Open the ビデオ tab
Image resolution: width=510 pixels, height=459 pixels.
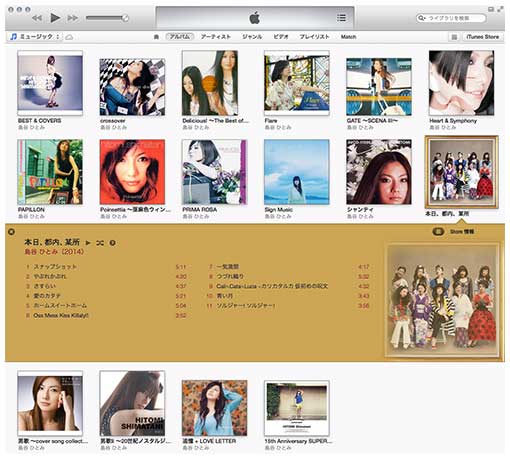tap(281, 37)
